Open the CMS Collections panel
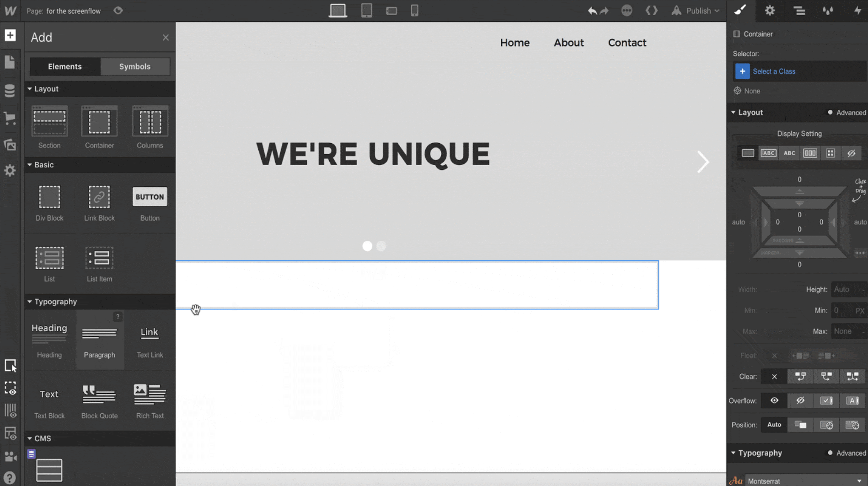The height and width of the screenshot is (486, 868). (10, 91)
